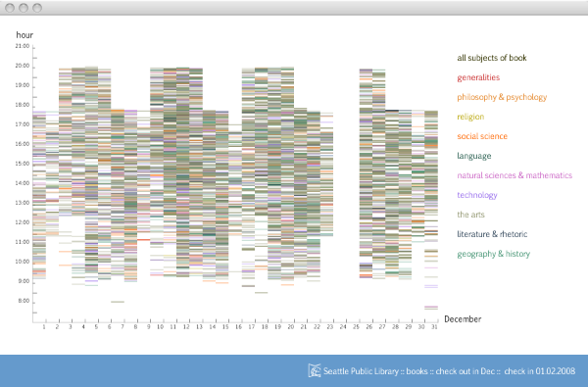Select 'natural sciences & mathematics' subject
Screen dimensions: 588x387
[x=514, y=175]
